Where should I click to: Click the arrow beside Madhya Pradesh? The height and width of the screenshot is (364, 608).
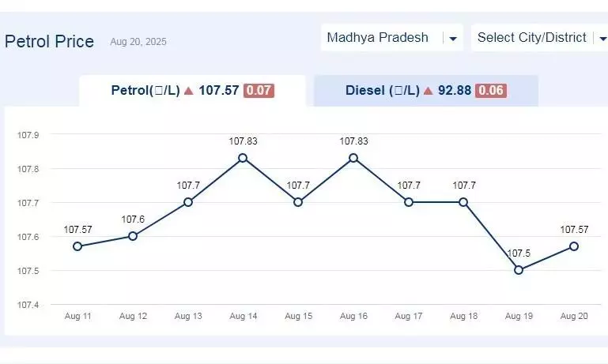pyautogui.click(x=452, y=39)
